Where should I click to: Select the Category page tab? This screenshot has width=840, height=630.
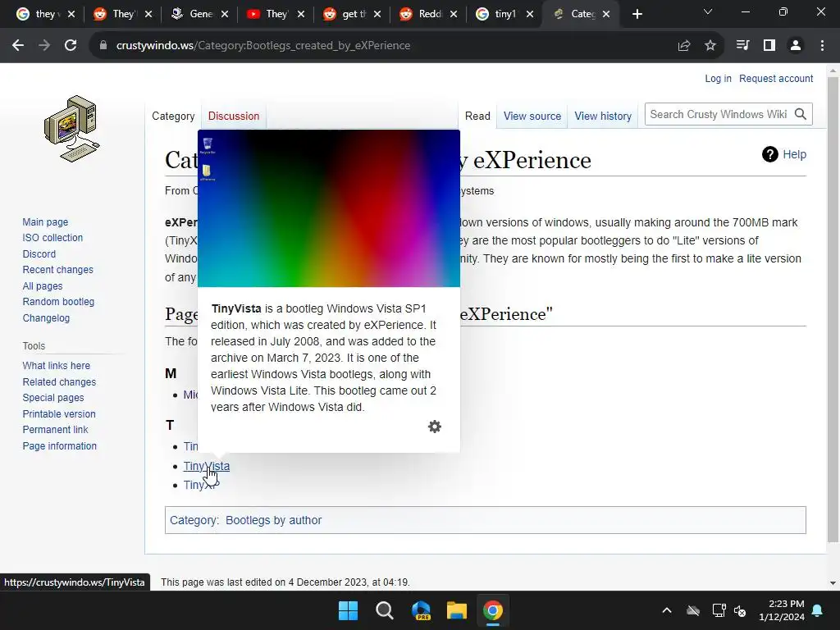173,116
